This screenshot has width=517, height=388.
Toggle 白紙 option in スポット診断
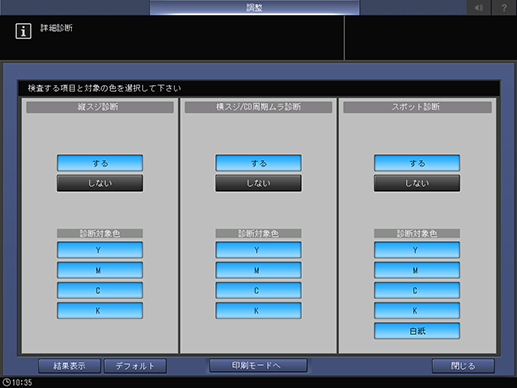[x=417, y=331]
